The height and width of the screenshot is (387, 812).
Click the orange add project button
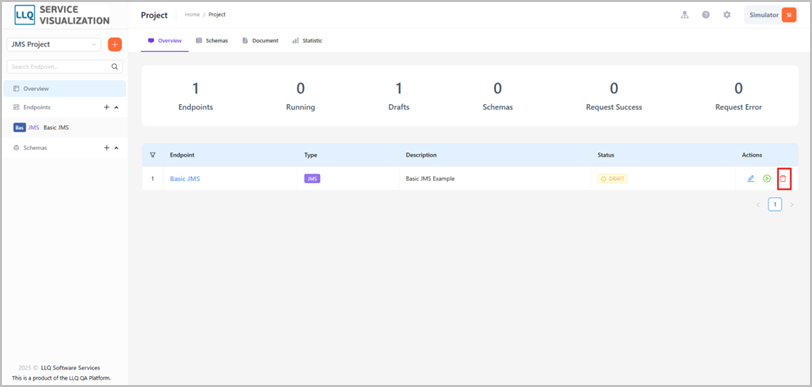tap(115, 45)
